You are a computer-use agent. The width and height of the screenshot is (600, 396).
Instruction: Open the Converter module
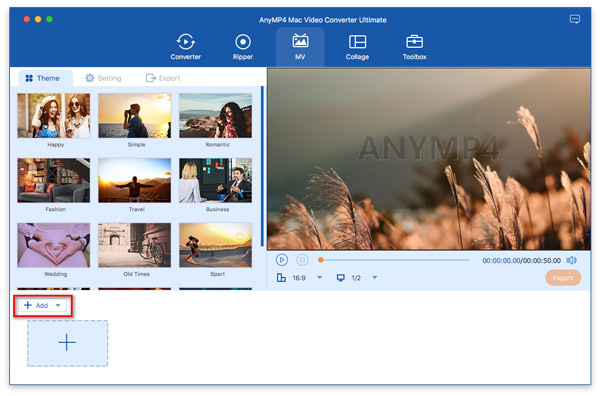point(186,47)
